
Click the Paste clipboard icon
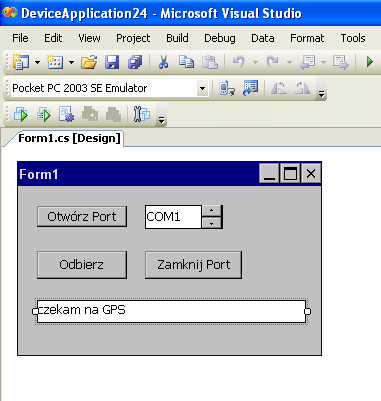pos(210,62)
